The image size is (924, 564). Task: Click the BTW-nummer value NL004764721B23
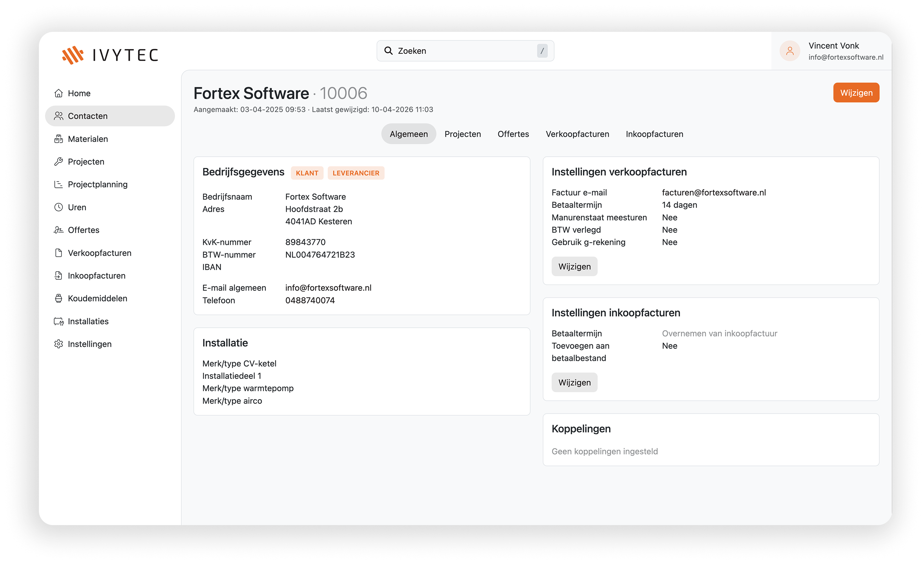point(320,255)
